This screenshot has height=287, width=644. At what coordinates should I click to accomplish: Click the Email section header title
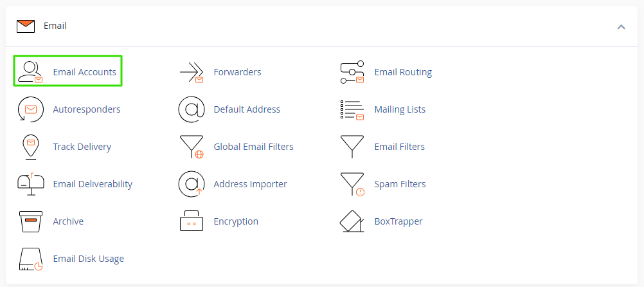pos(55,26)
